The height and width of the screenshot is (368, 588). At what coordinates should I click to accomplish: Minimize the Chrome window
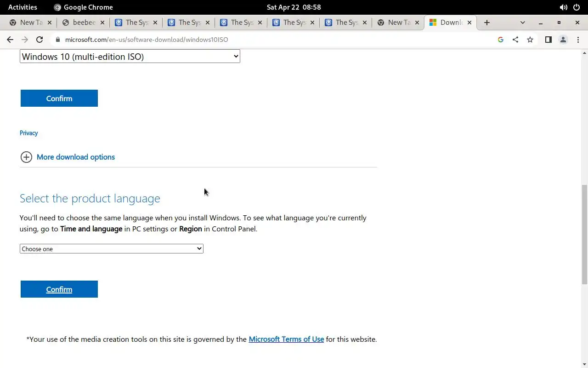[541, 22]
